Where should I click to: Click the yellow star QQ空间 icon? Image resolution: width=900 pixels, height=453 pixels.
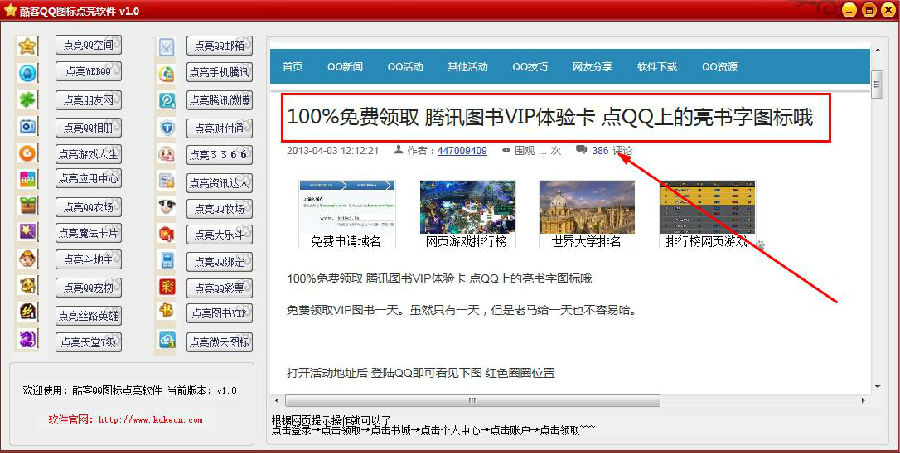tap(28, 46)
